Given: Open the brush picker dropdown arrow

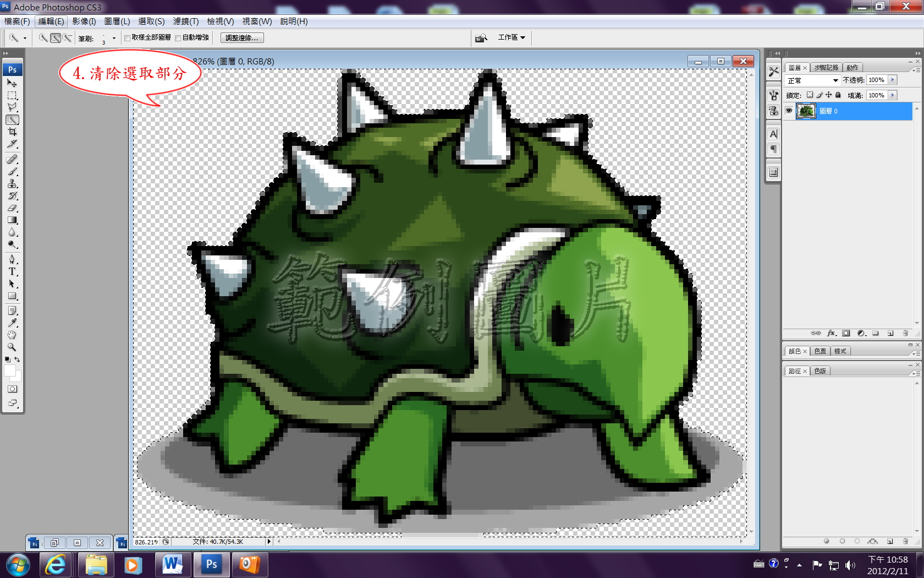Looking at the screenshot, I should click(x=114, y=38).
